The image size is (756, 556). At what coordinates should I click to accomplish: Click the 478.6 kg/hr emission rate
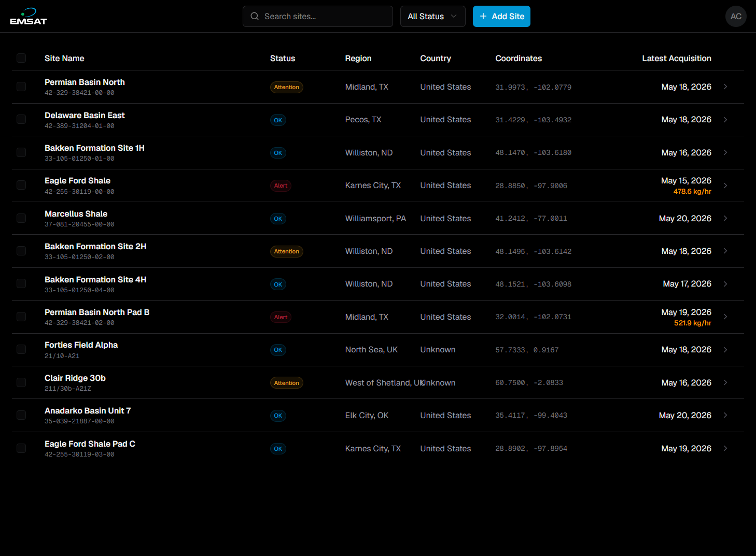point(692,192)
